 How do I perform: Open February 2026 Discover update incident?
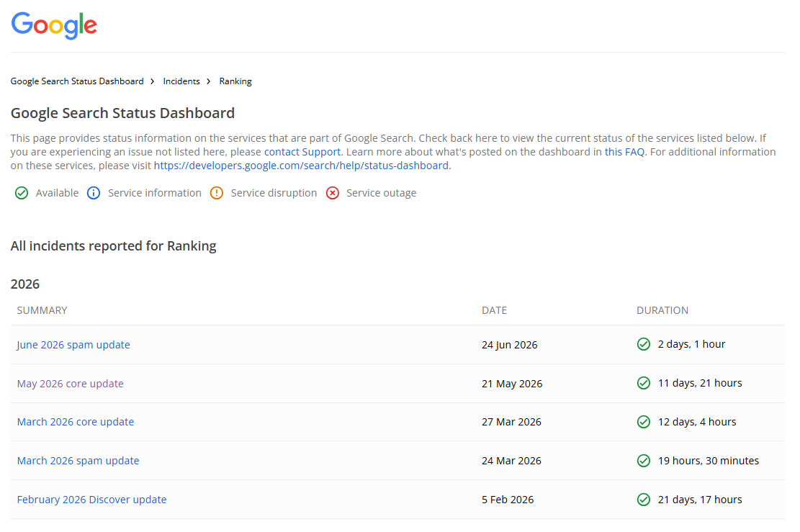click(92, 500)
